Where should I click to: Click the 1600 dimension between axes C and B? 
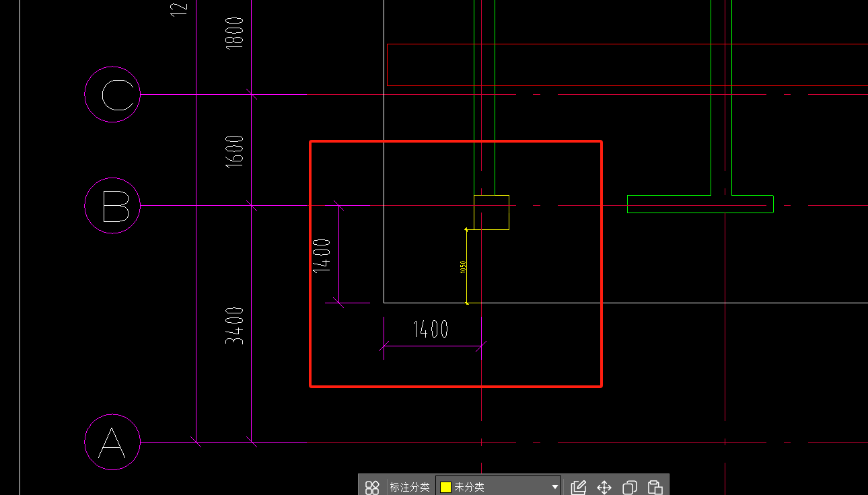235,151
